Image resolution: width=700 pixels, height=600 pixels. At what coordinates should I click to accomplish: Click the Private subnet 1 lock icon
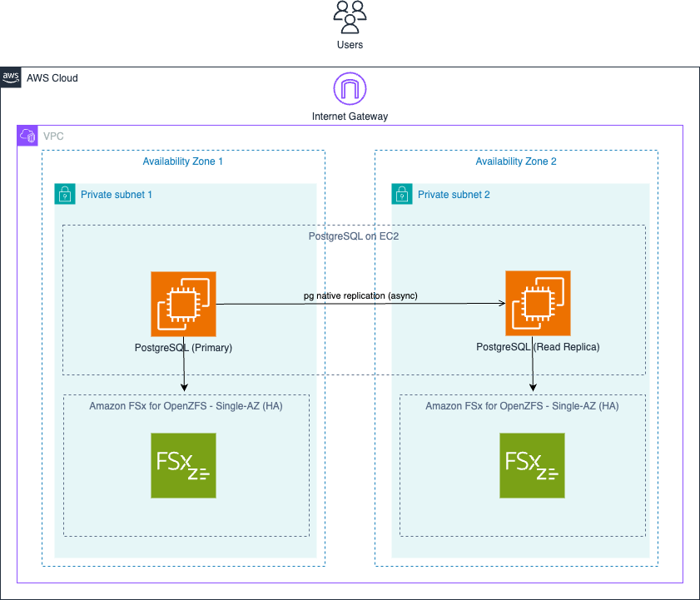[x=65, y=194]
